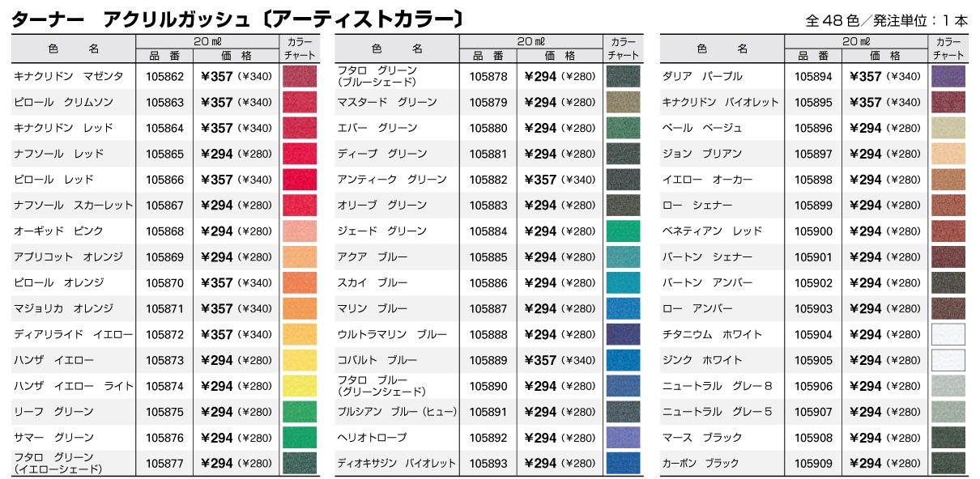Select the スカイ ブルー color swatch
Viewport: 980px width, 479px height.
[x=623, y=283]
